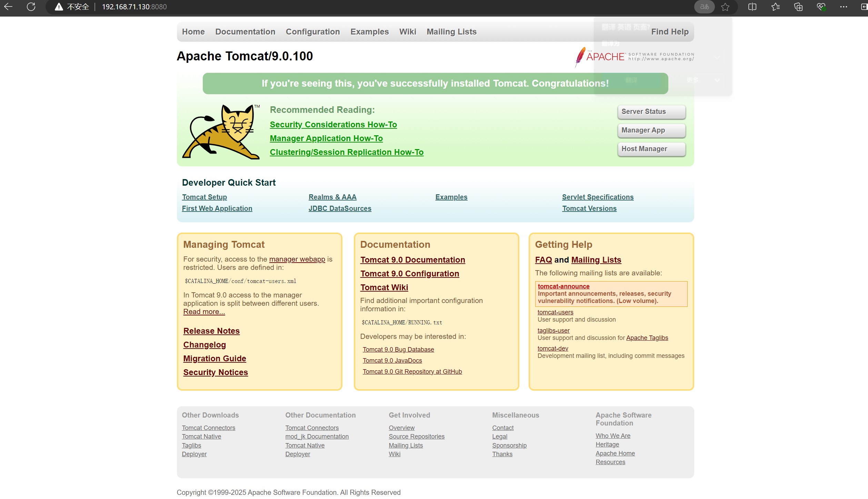This screenshot has height=499, width=868.
Task: Open Tomcat 9.0 Configuration link
Action: pos(410,274)
